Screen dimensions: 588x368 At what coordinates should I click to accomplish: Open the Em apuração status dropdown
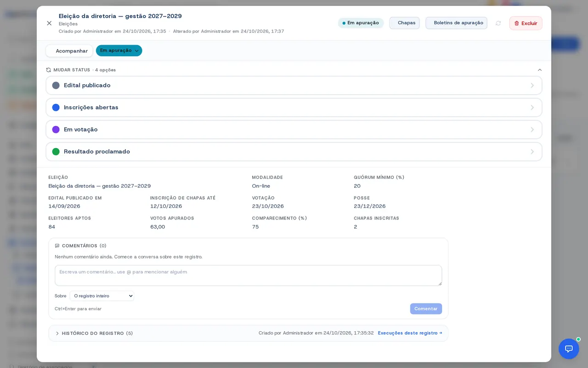point(119,51)
